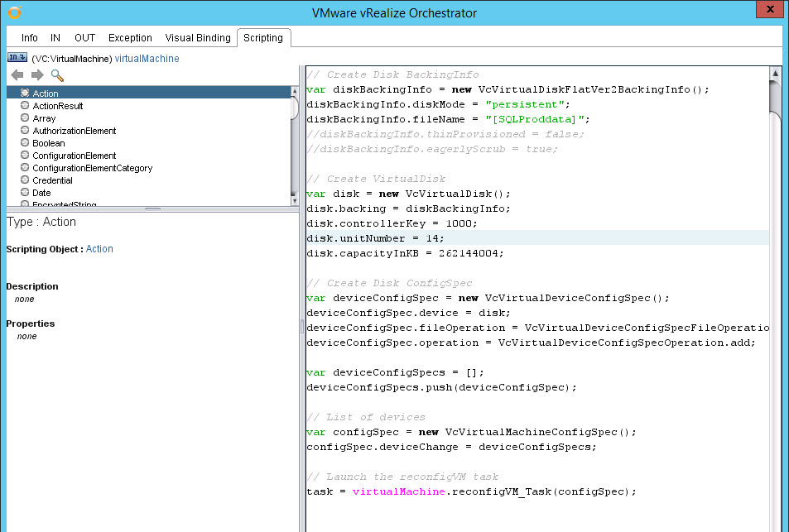The height and width of the screenshot is (532, 789).
Task: Open the API search magnifier tool
Action: [57, 75]
